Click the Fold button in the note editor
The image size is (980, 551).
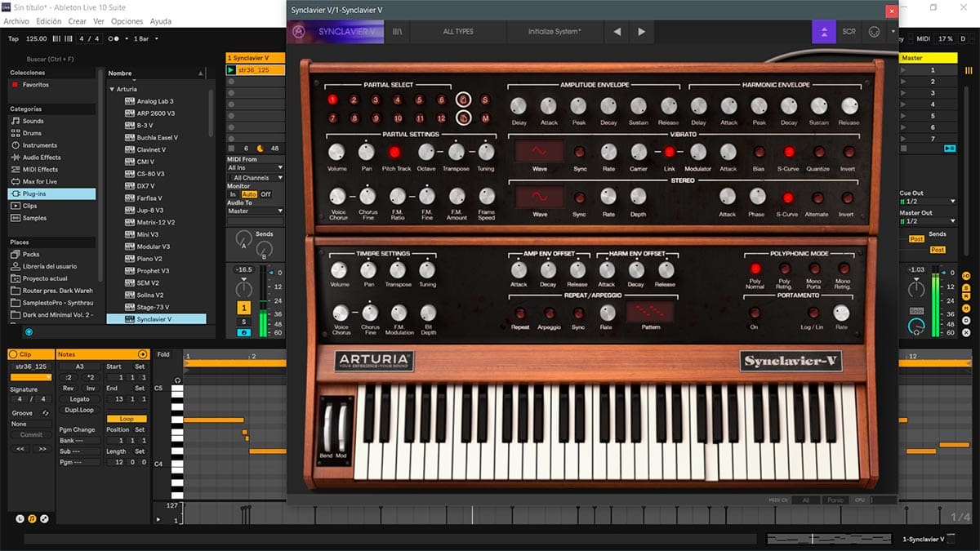coord(163,354)
